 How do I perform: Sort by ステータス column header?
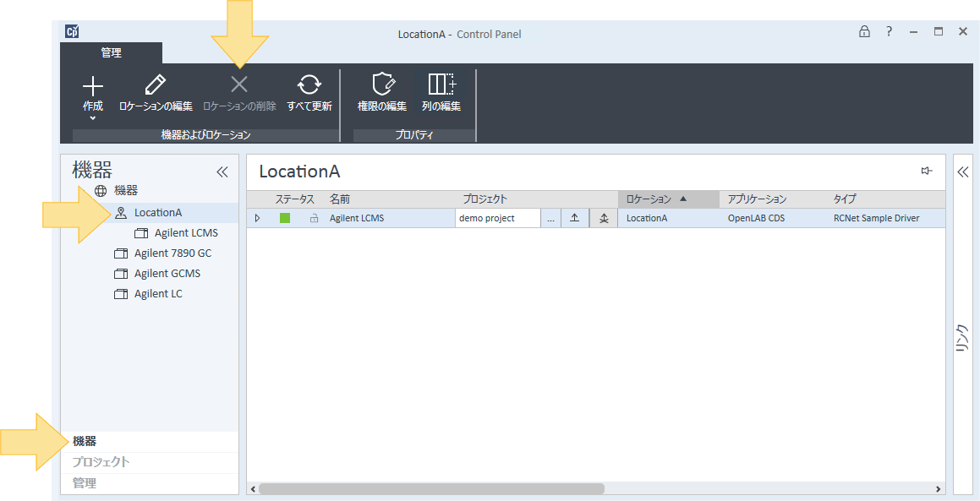[x=294, y=199]
